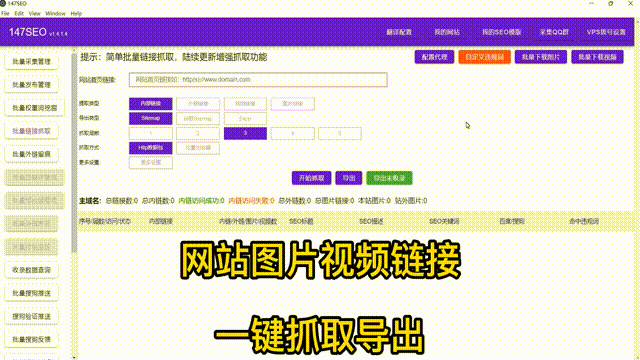Click SEO标题 column header
The image size is (640, 360).
[301, 221]
